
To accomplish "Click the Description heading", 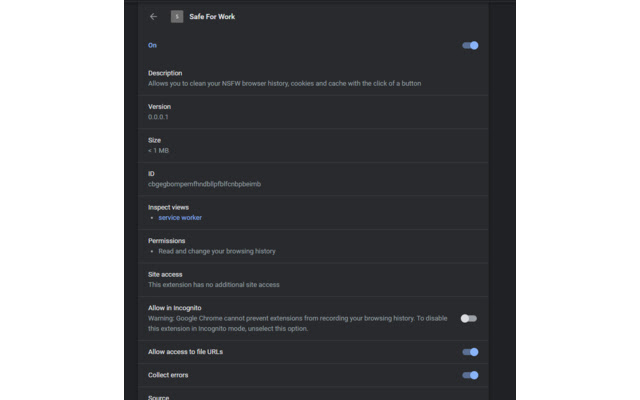I will (x=165, y=73).
